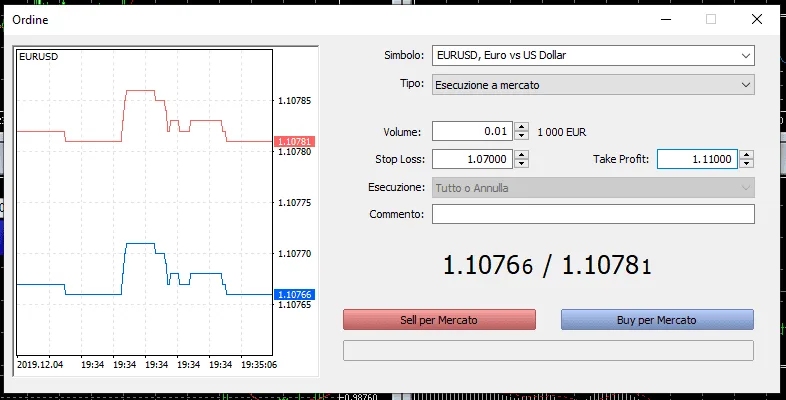Click the 1.10785 price axis label

point(295,101)
